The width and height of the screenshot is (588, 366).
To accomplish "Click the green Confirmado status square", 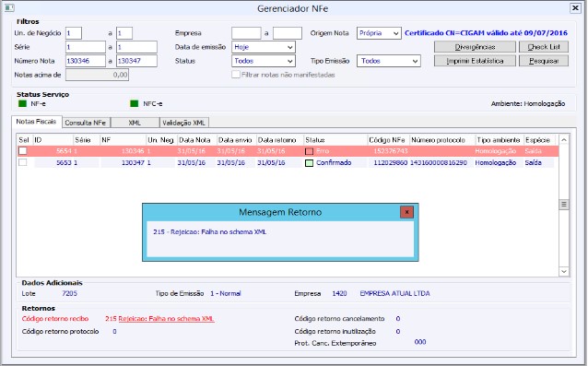I will pos(309,163).
